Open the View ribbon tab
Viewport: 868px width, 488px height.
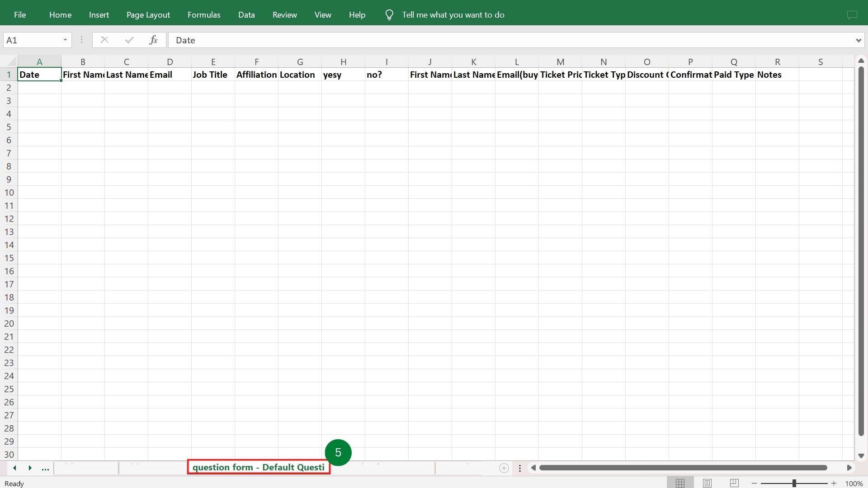pyautogui.click(x=323, y=15)
